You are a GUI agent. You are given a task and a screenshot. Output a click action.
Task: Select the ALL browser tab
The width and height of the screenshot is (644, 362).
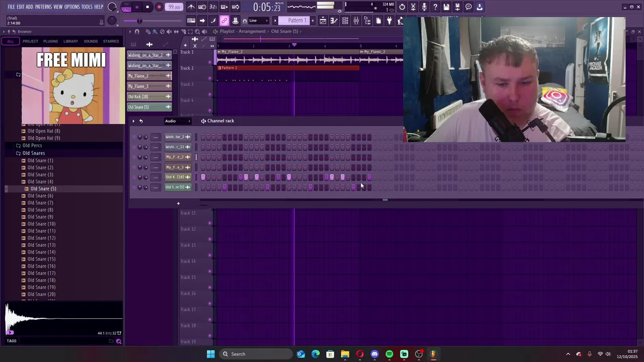coord(10,41)
